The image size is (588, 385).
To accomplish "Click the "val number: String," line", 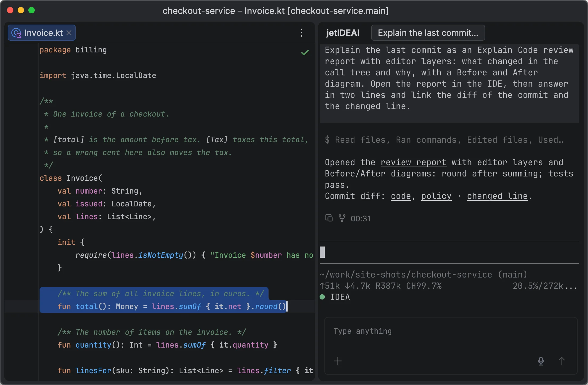I will tap(100, 191).
